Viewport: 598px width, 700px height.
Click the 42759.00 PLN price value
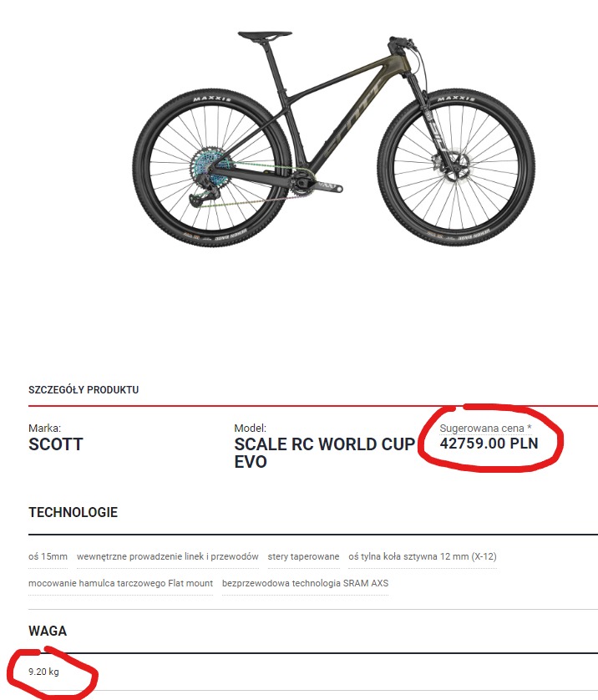[x=489, y=444]
